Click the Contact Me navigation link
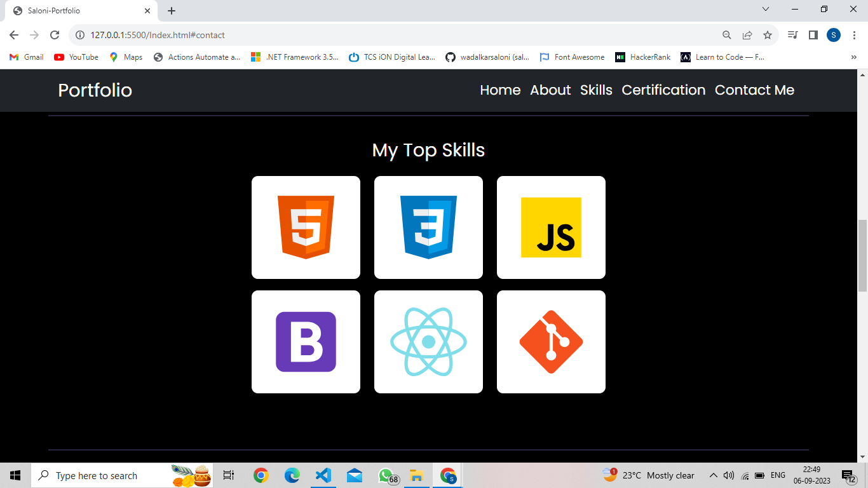This screenshot has width=868, height=488. point(754,90)
